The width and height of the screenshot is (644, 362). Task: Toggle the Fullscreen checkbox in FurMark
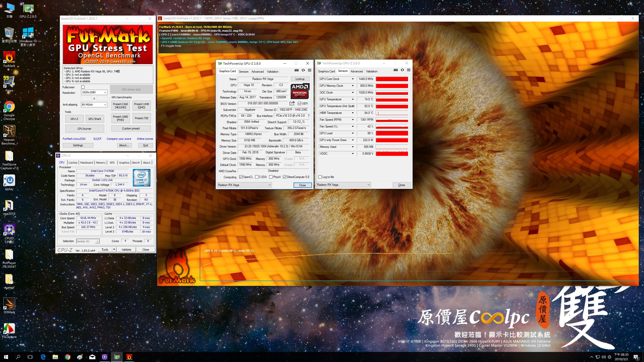click(x=83, y=87)
